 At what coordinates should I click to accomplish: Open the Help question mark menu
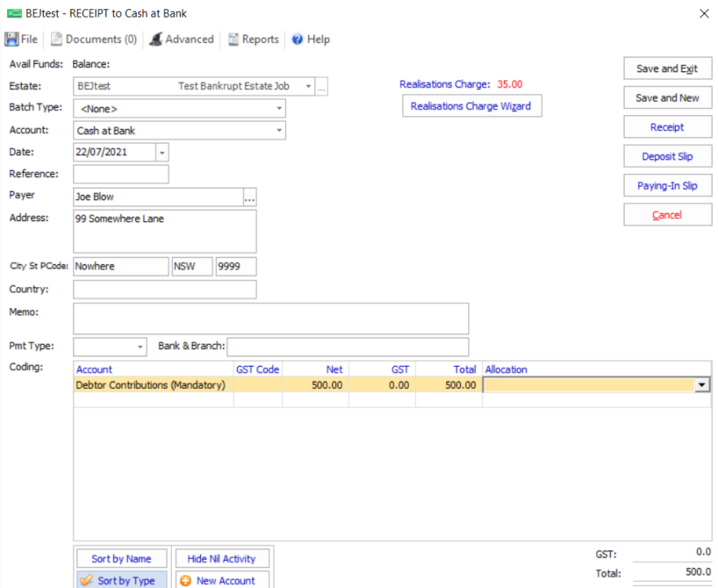[310, 39]
